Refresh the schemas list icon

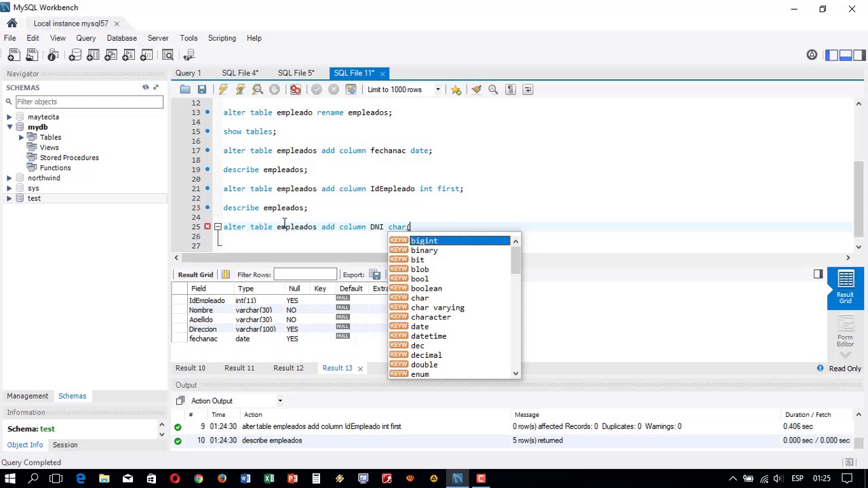click(x=145, y=87)
